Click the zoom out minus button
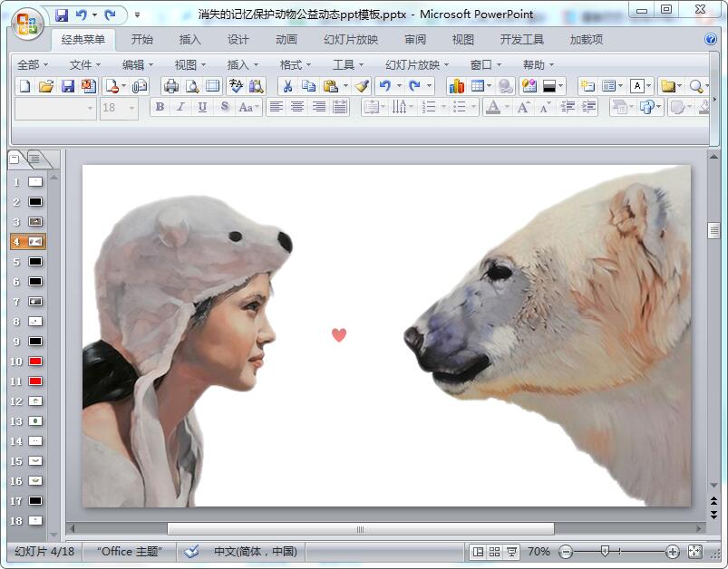Viewport: 728px width, 569px height. pyautogui.click(x=566, y=552)
